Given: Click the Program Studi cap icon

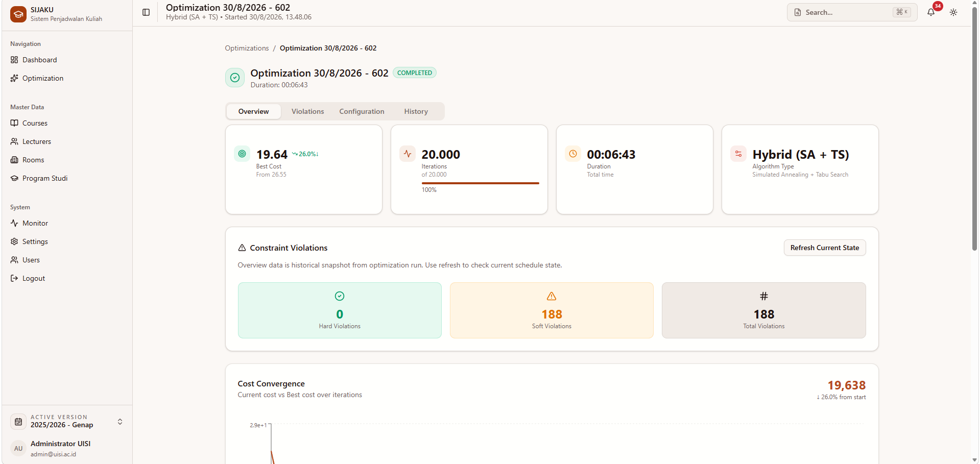Looking at the screenshot, I should click(14, 178).
